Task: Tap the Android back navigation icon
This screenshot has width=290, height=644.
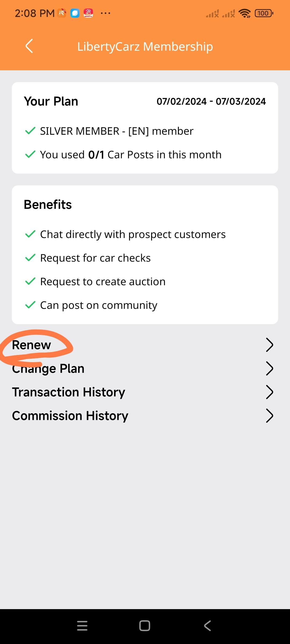Action: pos(207,626)
